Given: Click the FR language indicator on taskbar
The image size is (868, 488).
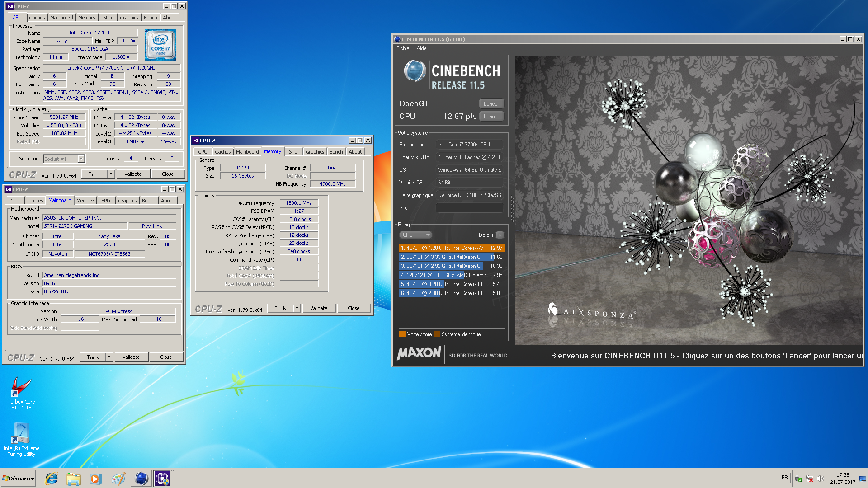Looking at the screenshot, I should (x=784, y=478).
